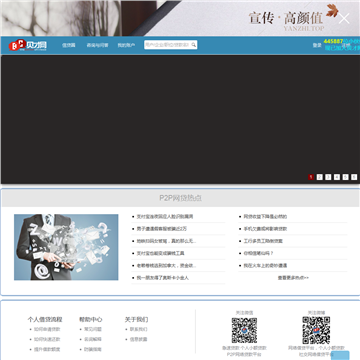Open third right-column news about 工行

point(263,241)
